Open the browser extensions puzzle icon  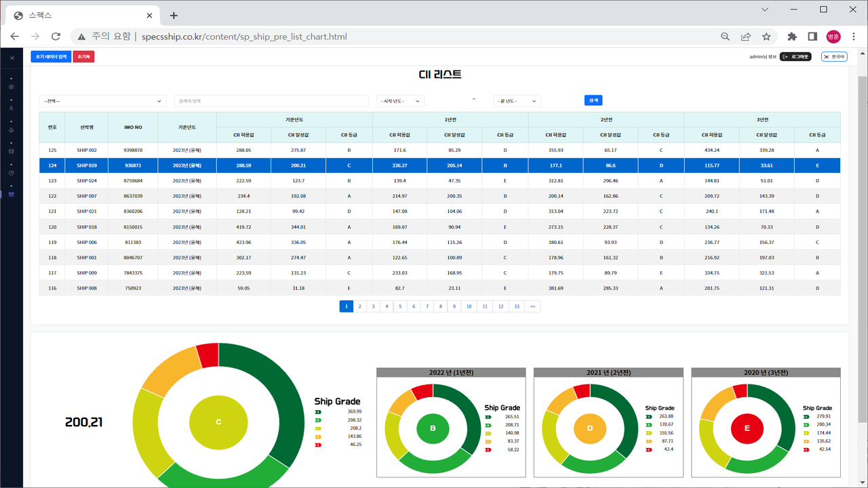[792, 37]
